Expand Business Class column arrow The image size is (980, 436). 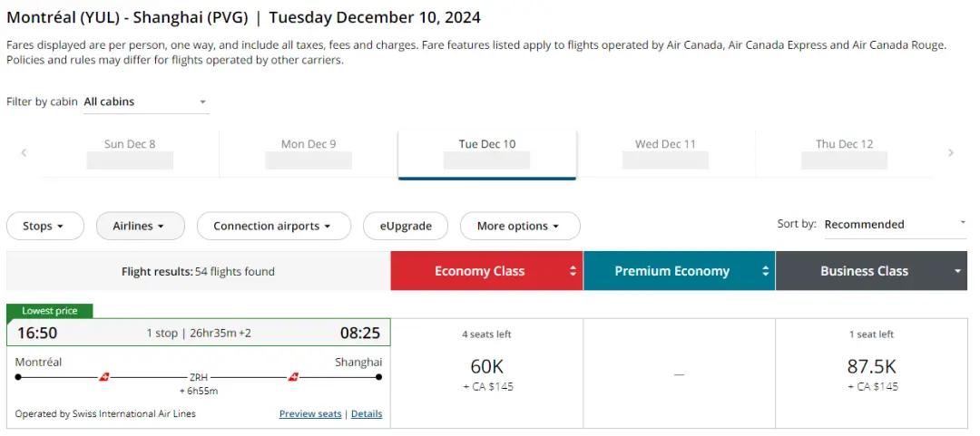[x=957, y=271]
